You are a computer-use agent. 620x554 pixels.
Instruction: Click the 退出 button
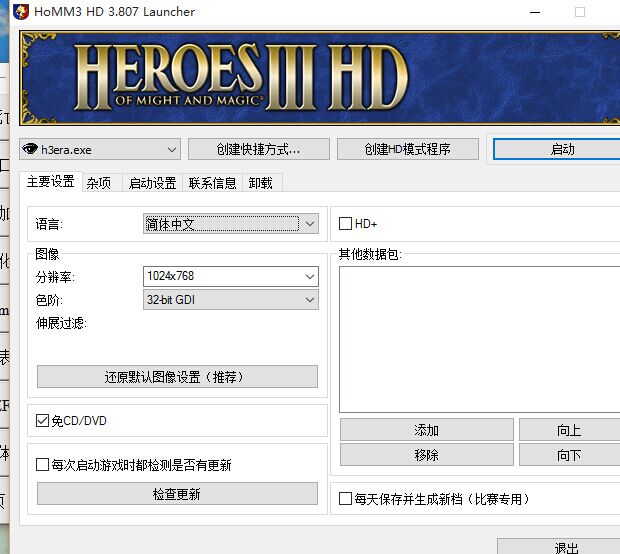(x=558, y=546)
